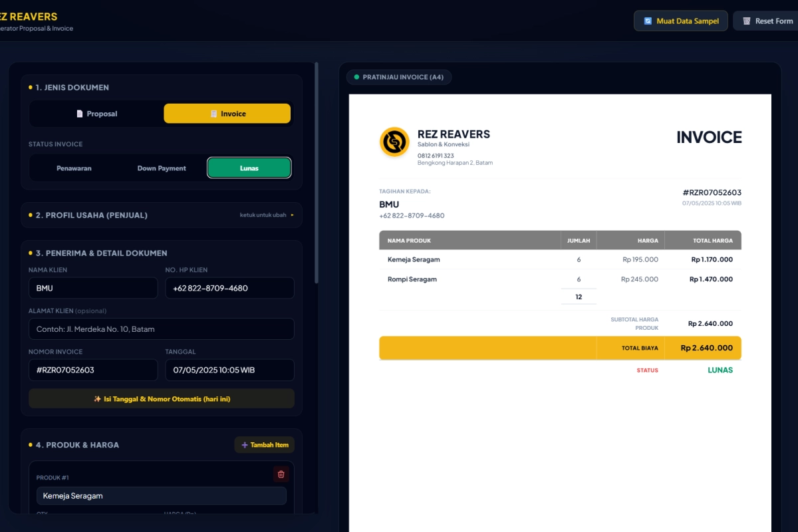Click the Nomor Invoice field

[93, 370]
